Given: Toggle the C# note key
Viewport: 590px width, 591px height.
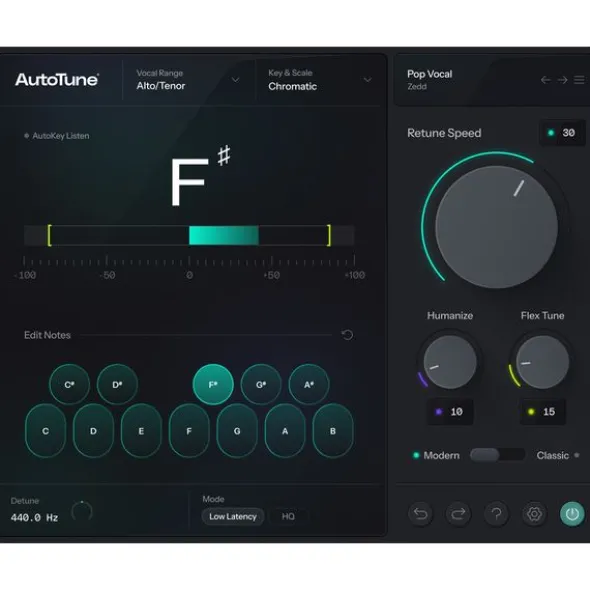Looking at the screenshot, I should pos(69,384).
